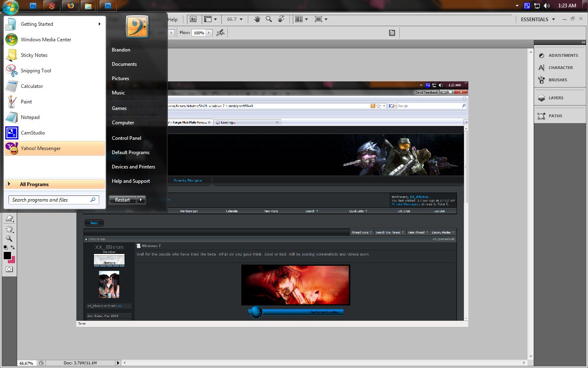Select the Rotate View tool in the application bar
Image resolution: width=588 pixels, height=368 pixels.
[x=281, y=19]
